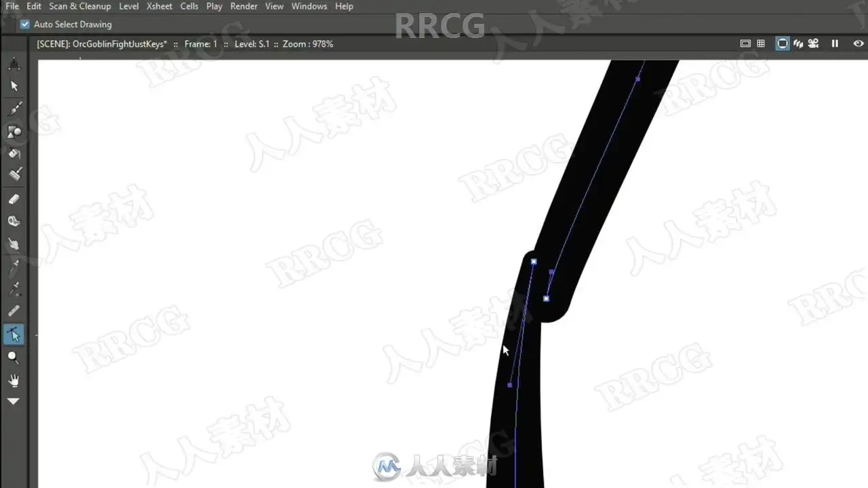Image resolution: width=868 pixels, height=488 pixels.
Task: Click the scene name OrcGoblinFightJustKeys text
Action: coord(120,44)
